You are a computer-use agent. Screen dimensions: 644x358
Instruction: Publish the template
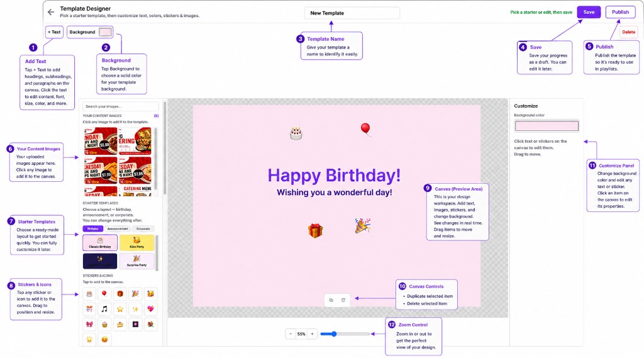[x=620, y=12]
